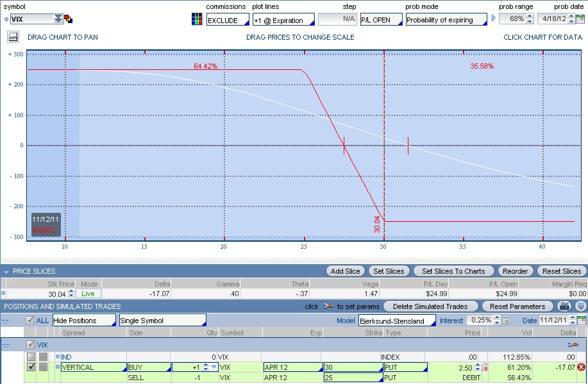Toggle the interest rate lock icon

click(x=506, y=320)
